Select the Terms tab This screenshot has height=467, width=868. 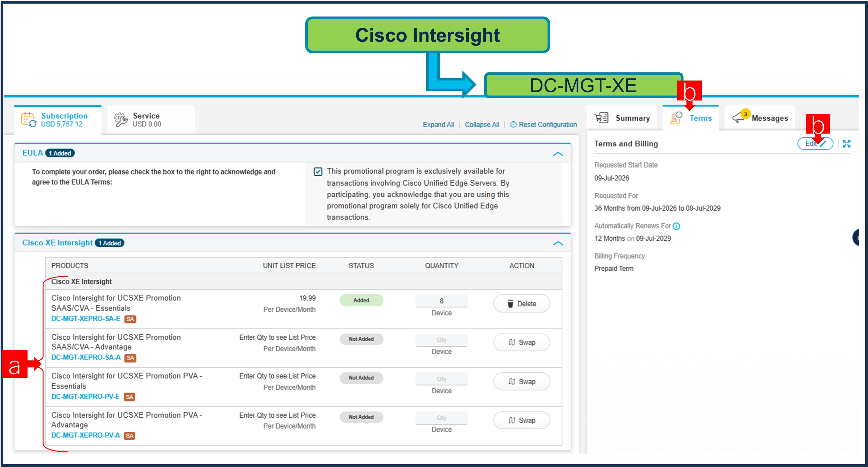(x=690, y=118)
